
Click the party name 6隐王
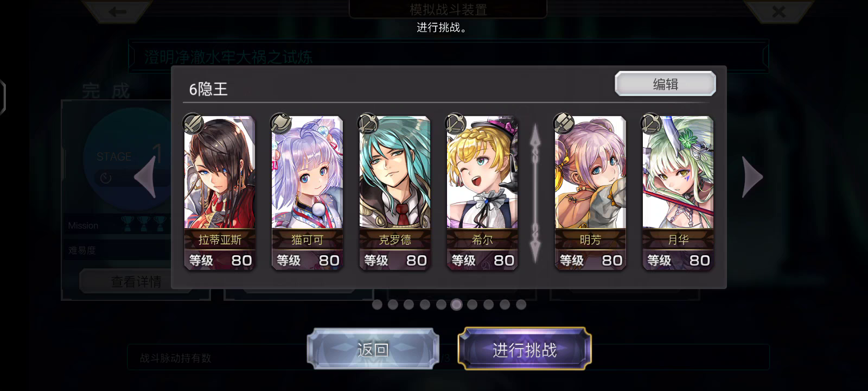[208, 89]
